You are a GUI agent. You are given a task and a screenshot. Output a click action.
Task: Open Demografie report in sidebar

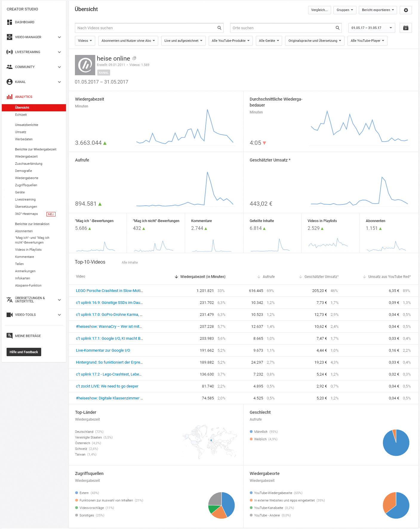(x=23, y=171)
